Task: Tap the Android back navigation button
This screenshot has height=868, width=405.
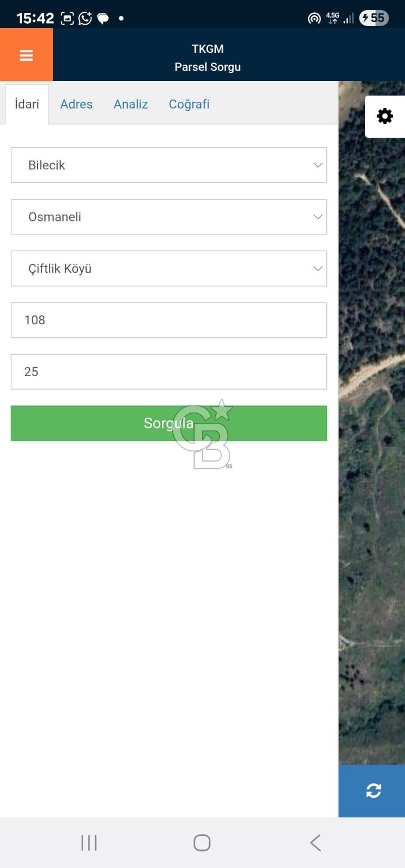Action: click(315, 842)
